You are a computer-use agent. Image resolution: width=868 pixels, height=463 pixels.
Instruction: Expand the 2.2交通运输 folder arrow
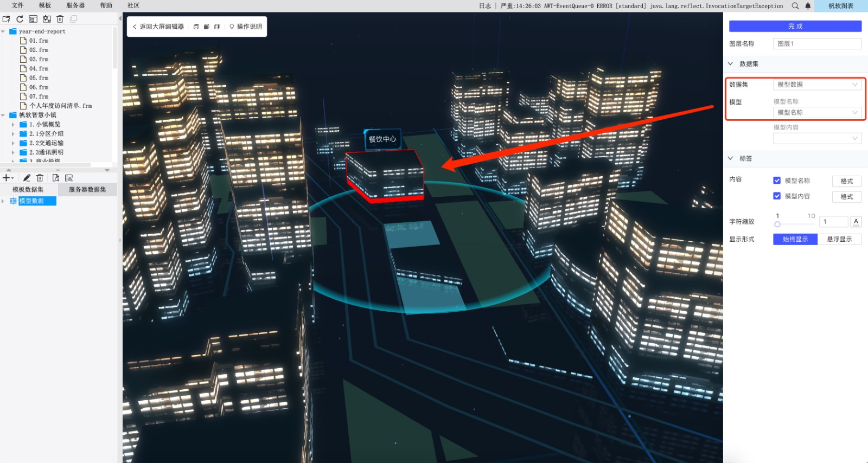(13, 143)
